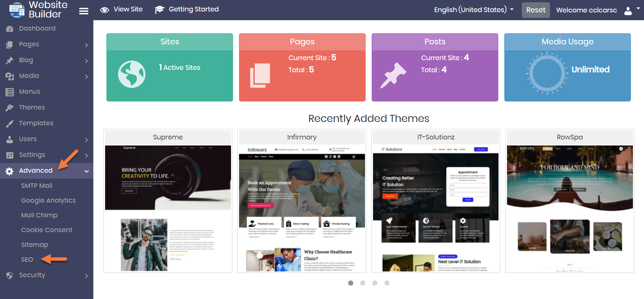Click the eye icon beside View Site

(x=104, y=10)
